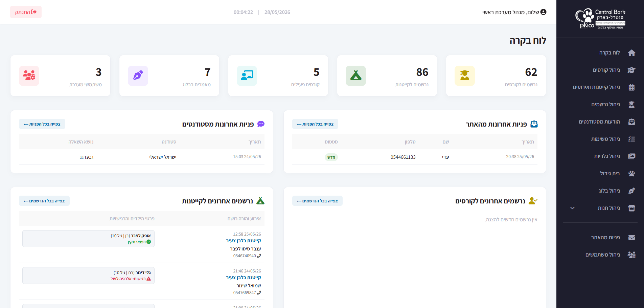Viewport: 644px width, 308px height.
Task: Open the 86 נרשמים לקייטנות stat card
Action: 387,76
